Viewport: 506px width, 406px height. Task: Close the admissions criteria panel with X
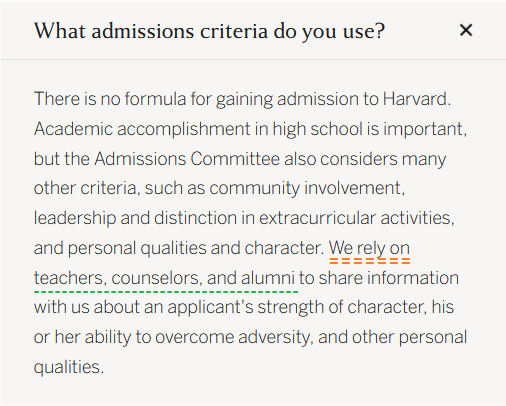466,30
